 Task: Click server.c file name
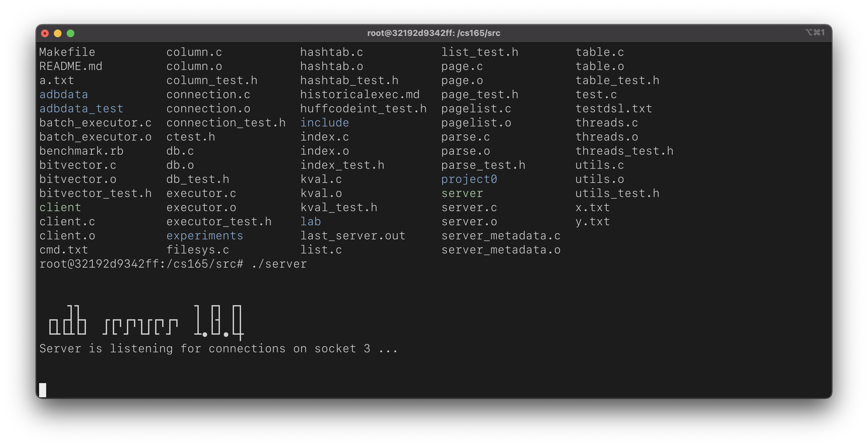point(469,208)
